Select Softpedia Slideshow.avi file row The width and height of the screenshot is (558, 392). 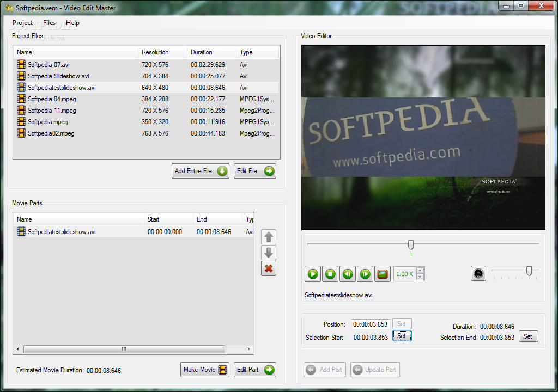[146, 76]
